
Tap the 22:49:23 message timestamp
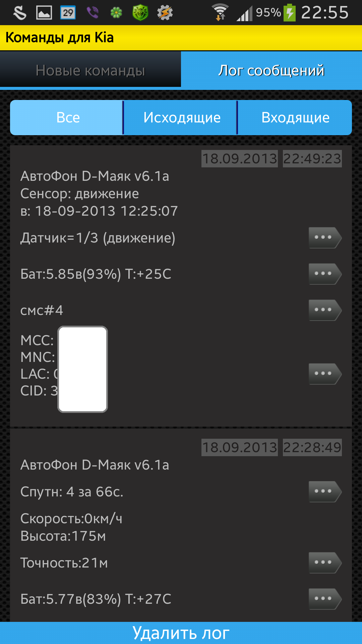tap(312, 159)
